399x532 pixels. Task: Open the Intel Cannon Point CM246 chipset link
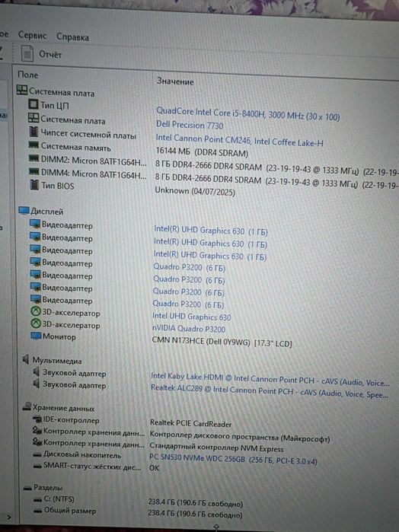[203, 139]
